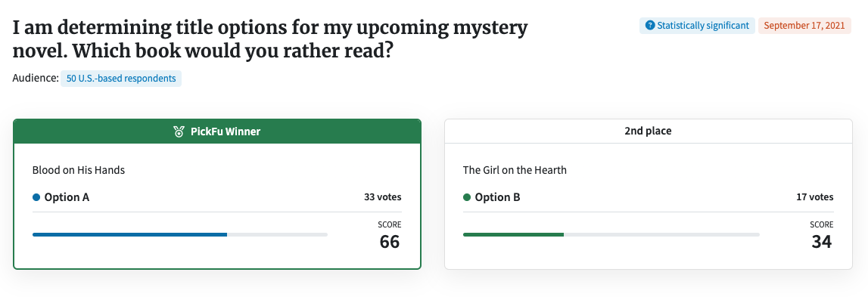Click the Blood on His Hands title

[79, 170]
